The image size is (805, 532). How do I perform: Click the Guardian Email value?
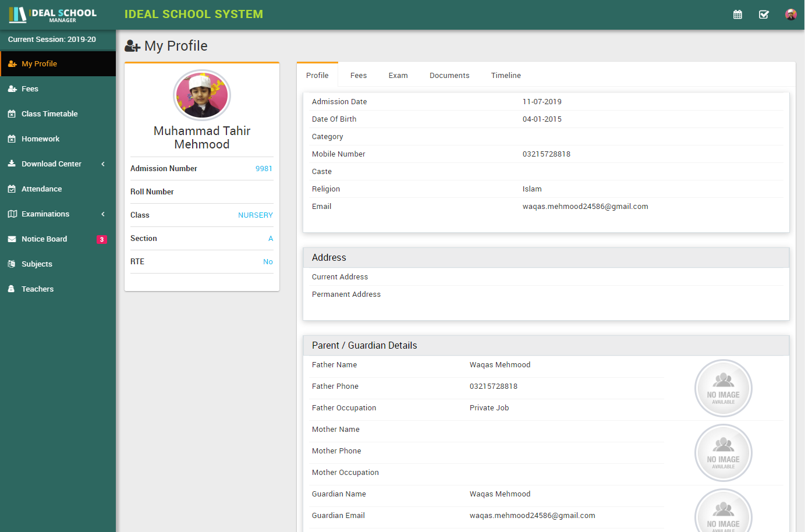point(532,516)
